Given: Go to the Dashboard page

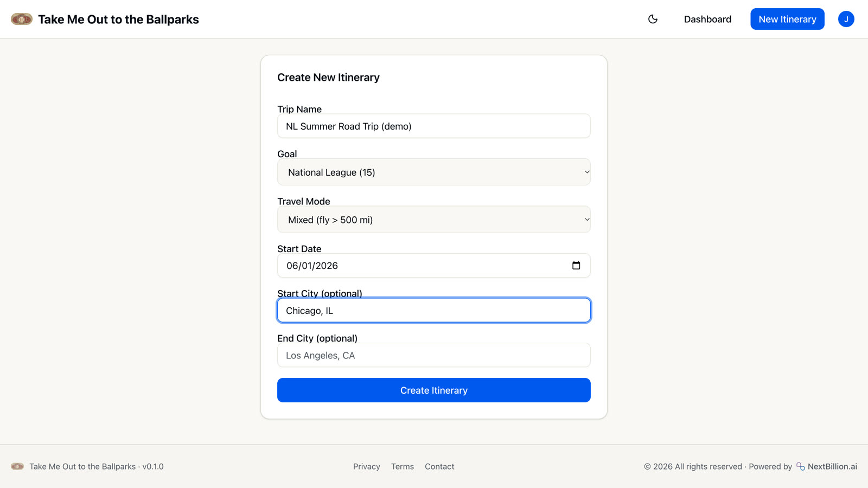Looking at the screenshot, I should coord(707,19).
